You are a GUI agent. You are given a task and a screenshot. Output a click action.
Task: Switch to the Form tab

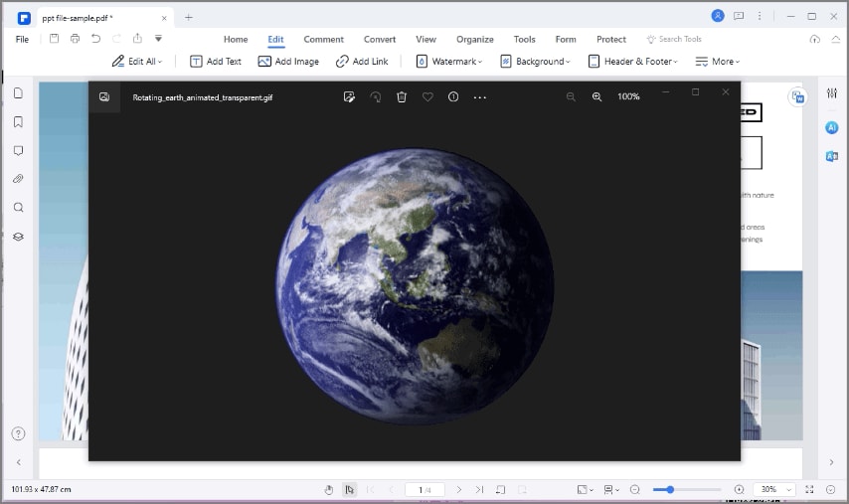coord(566,39)
